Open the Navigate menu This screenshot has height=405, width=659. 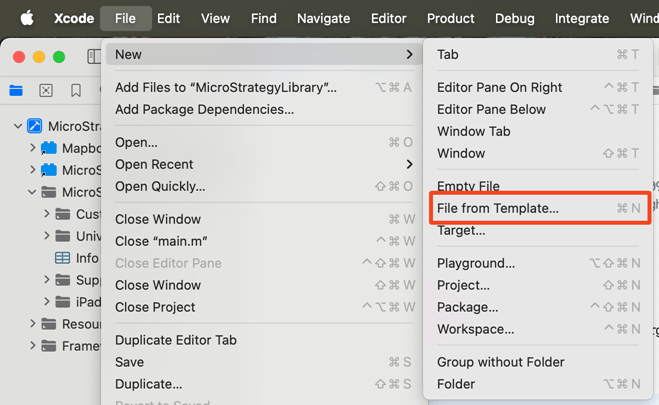(324, 18)
